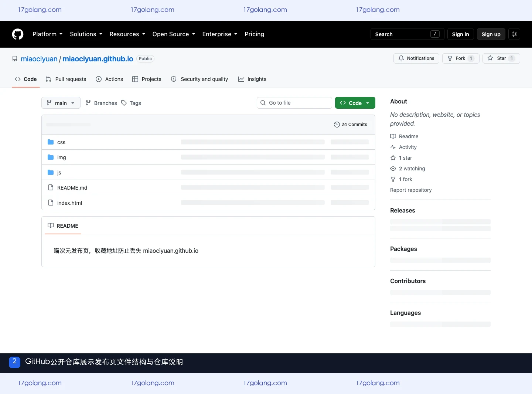Open the 1 star link
532x394 pixels.
point(401,158)
